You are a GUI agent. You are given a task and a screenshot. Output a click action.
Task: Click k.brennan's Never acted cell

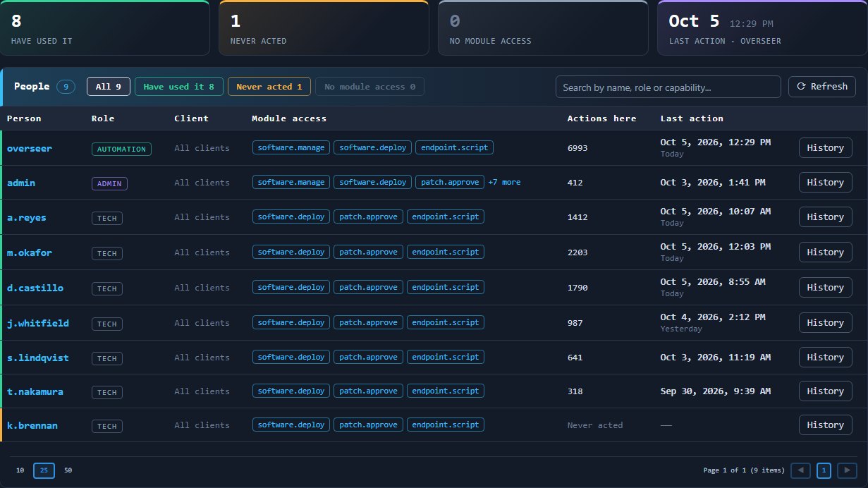coord(595,425)
